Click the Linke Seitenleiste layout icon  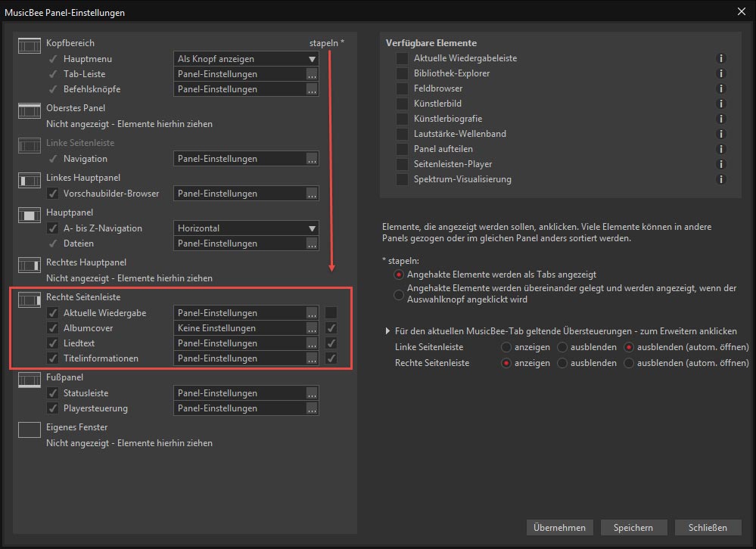coord(30,145)
